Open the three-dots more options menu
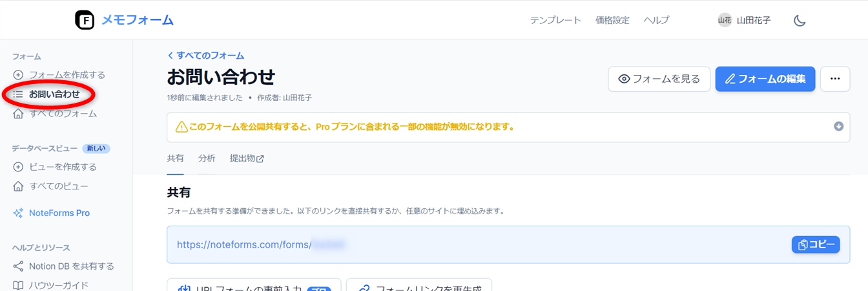The height and width of the screenshot is (291, 868). coord(835,79)
